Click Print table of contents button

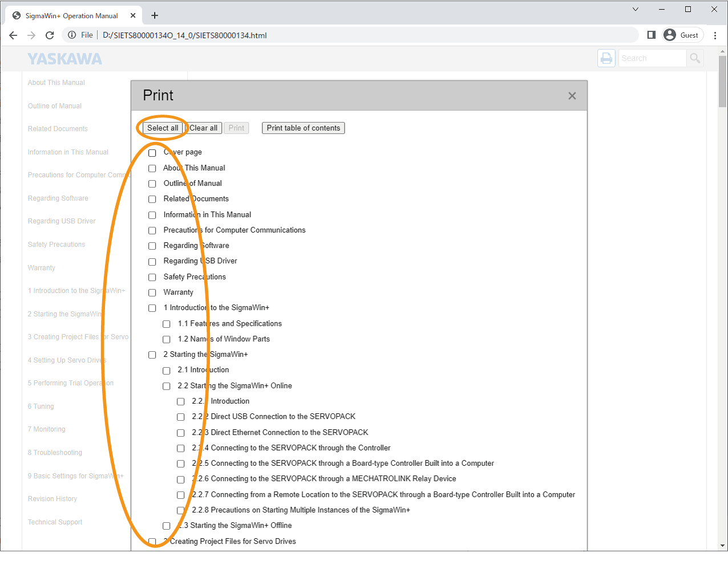(x=303, y=128)
